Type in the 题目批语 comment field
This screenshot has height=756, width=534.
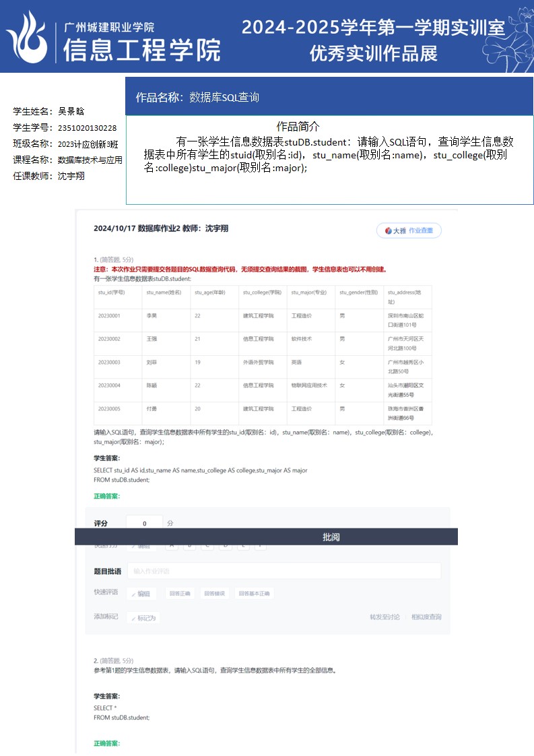pyautogui.click(x=283, y=571)
